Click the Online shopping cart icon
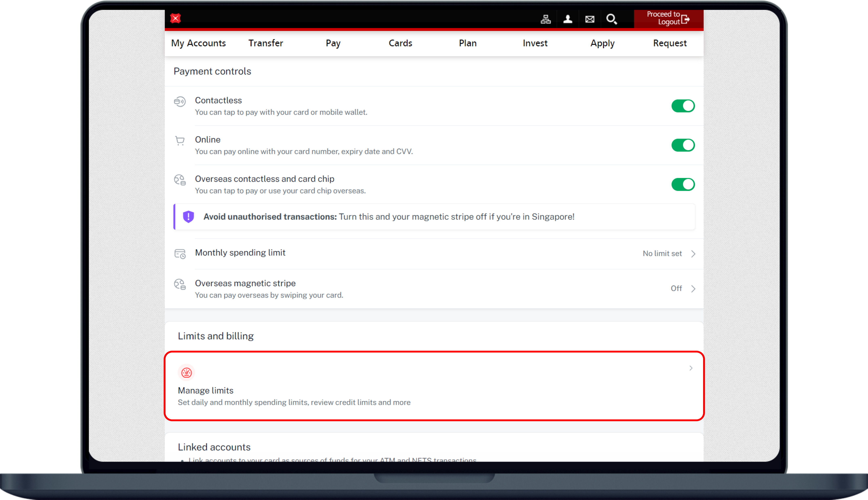This screenshot has width=868, height=500. click(x=180, y=141)
